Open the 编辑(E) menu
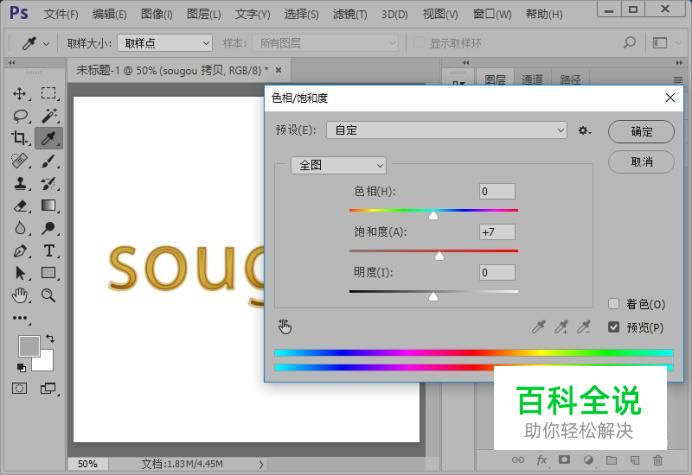This screenshot has height=475, width=692. pos(109,14)
